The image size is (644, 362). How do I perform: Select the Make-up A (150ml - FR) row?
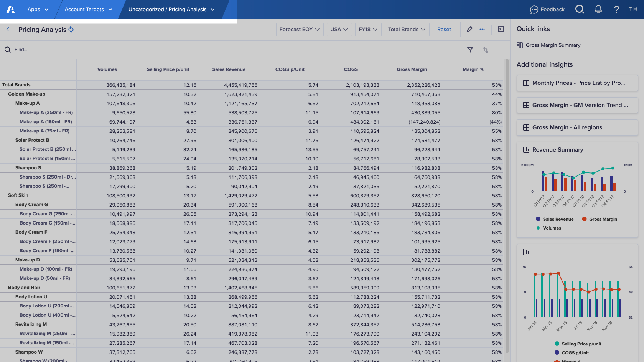click(252, 122)
